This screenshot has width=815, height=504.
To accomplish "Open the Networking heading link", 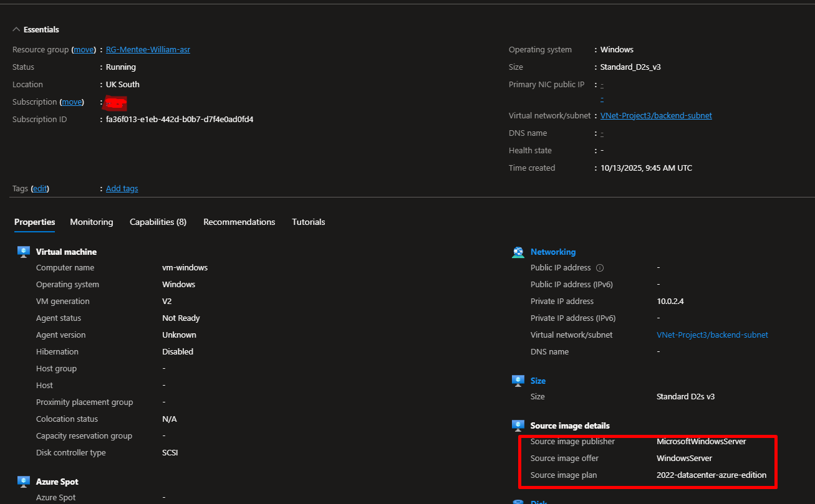I will (552, 252).
